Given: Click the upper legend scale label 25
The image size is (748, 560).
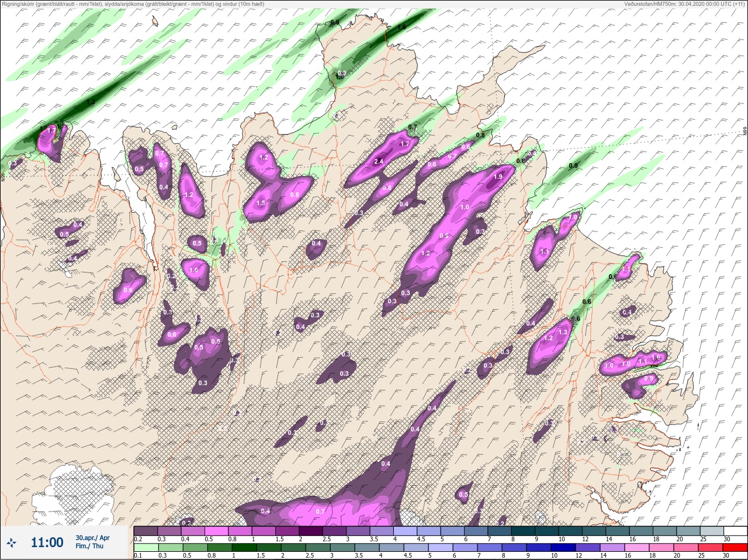Looking at the screenshot, I should [703, 538].
